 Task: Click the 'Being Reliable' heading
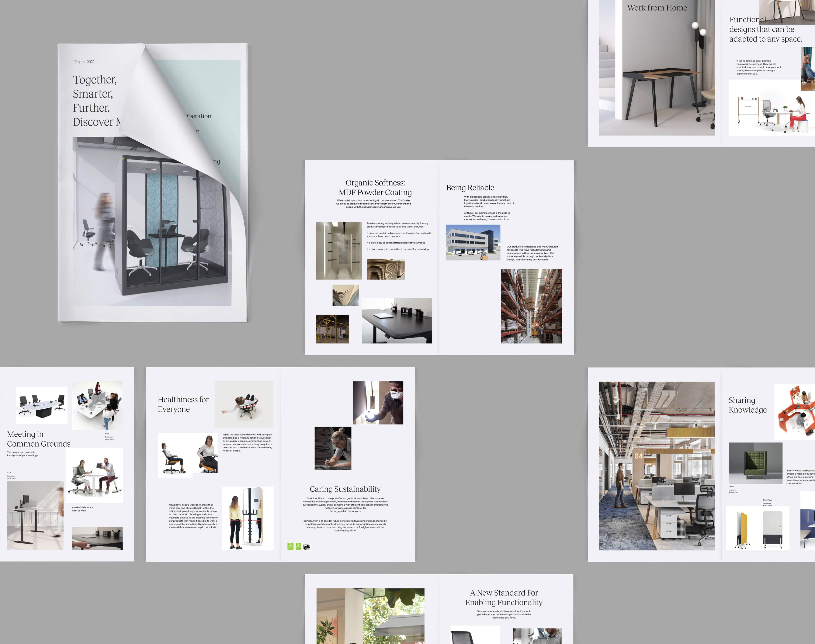470,187
